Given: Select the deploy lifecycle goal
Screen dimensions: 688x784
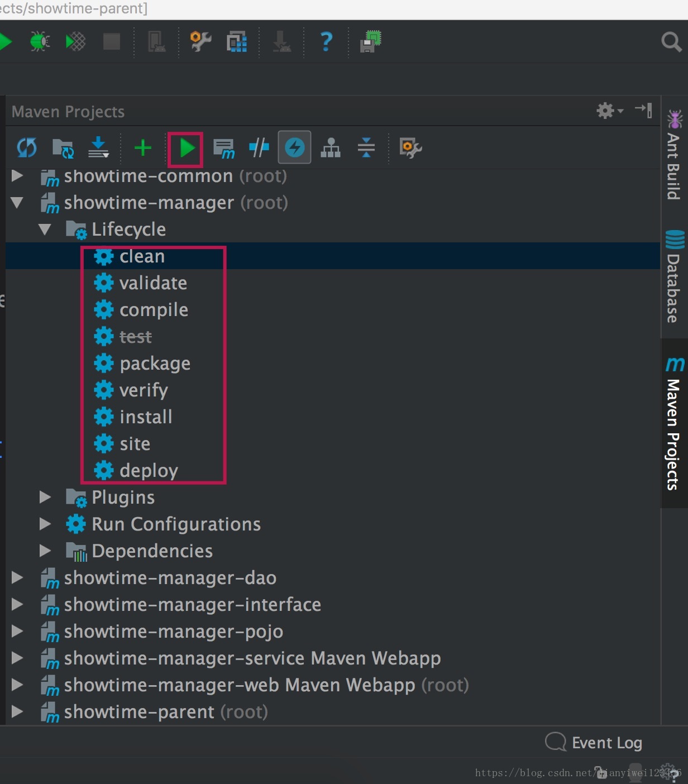Looking at the screenshot, I should [x=333, y=471].
